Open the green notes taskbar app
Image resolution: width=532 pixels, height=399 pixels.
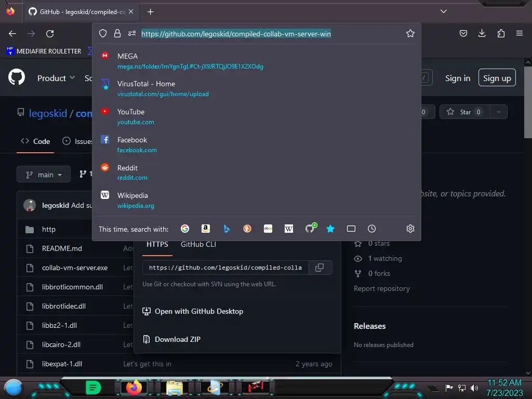(x=93, y=388)
